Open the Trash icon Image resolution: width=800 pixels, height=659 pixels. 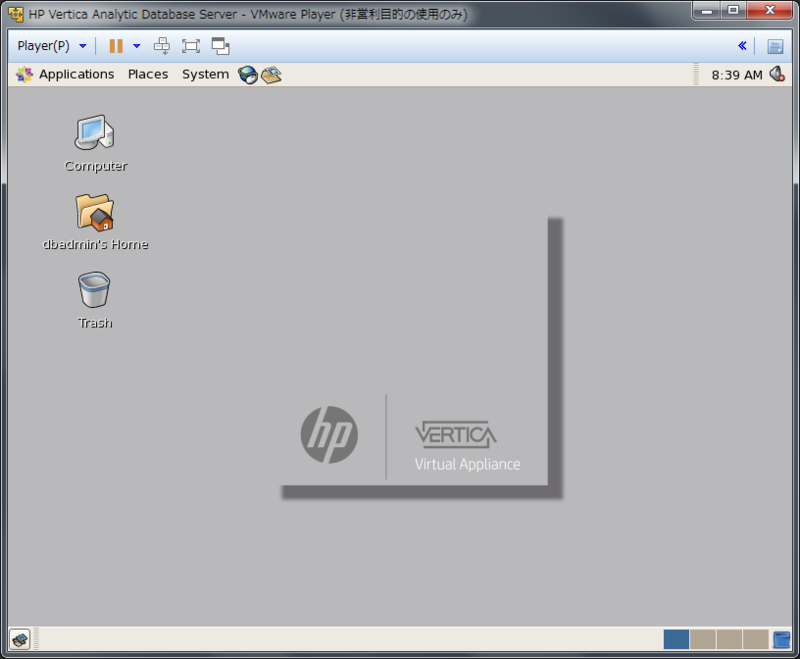(95, 300)
